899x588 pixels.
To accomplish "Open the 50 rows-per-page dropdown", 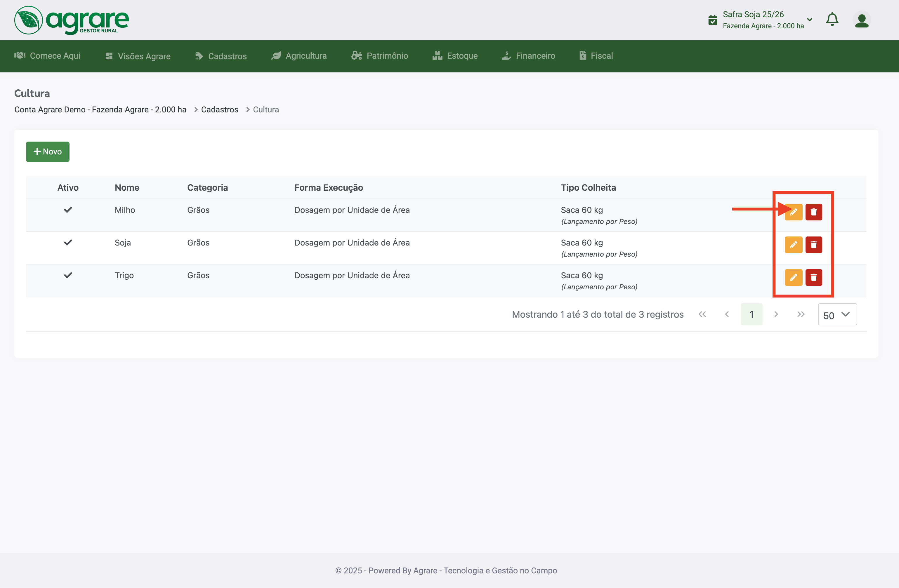I will (x=837, y=314).
